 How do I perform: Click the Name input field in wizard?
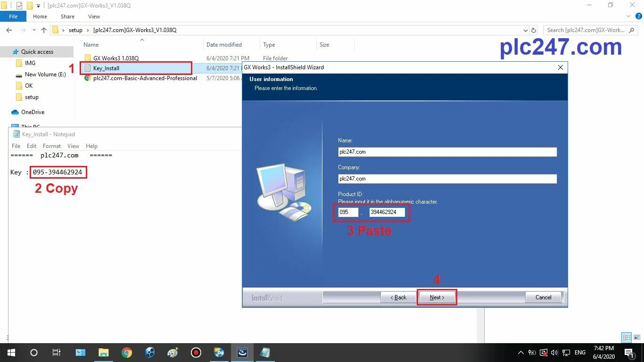(x=447, y=152)
